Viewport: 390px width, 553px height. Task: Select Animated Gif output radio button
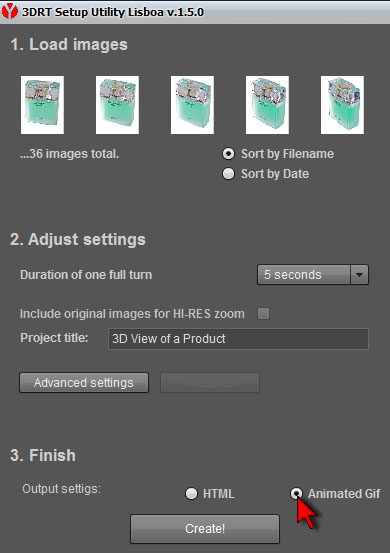tap(296, 493)
